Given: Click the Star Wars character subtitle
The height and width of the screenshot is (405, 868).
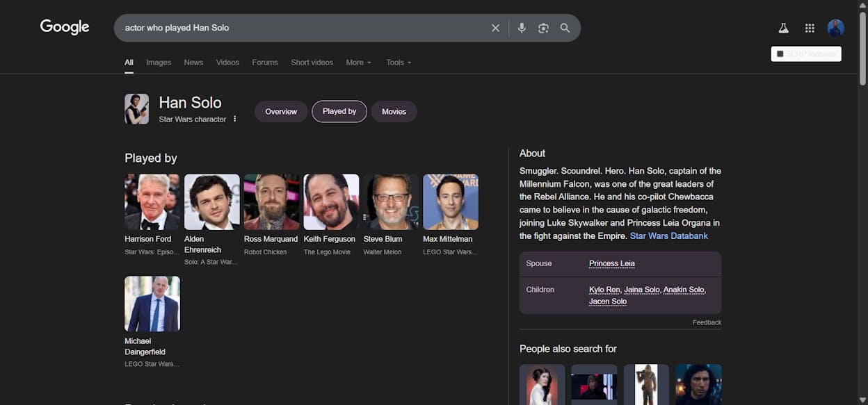Looking at the screenshot, I should click(193, 119).
